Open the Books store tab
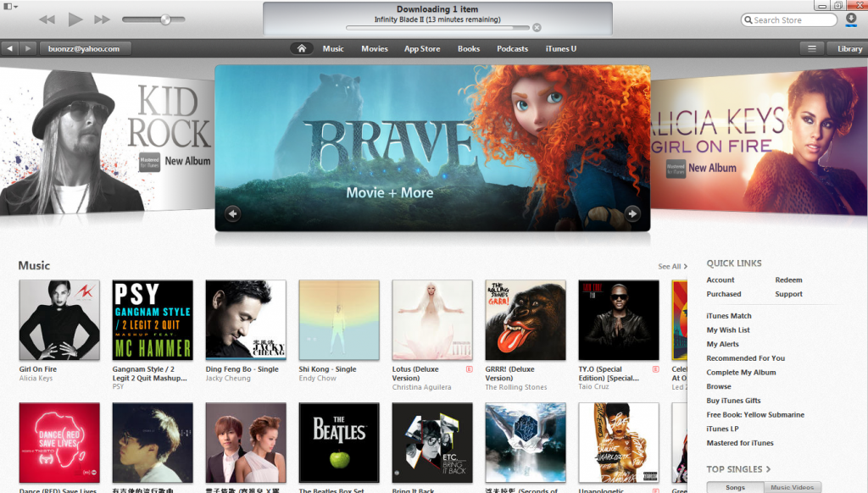The height and width of the screenshot is (493, 868). click(469, 48)
